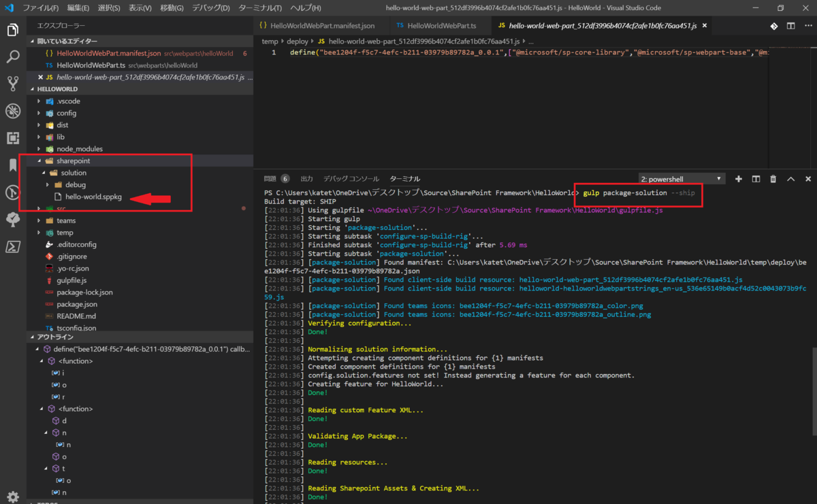Show the 出力 panel tab
The width and height of the screenshot is (817, 504).
coord(306,179)
